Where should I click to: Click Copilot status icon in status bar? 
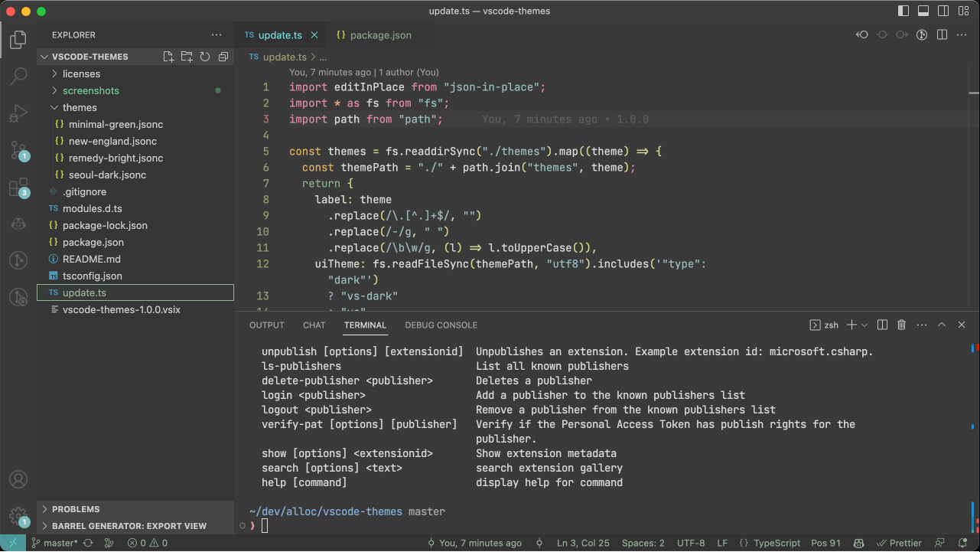[x=859, y=543]
